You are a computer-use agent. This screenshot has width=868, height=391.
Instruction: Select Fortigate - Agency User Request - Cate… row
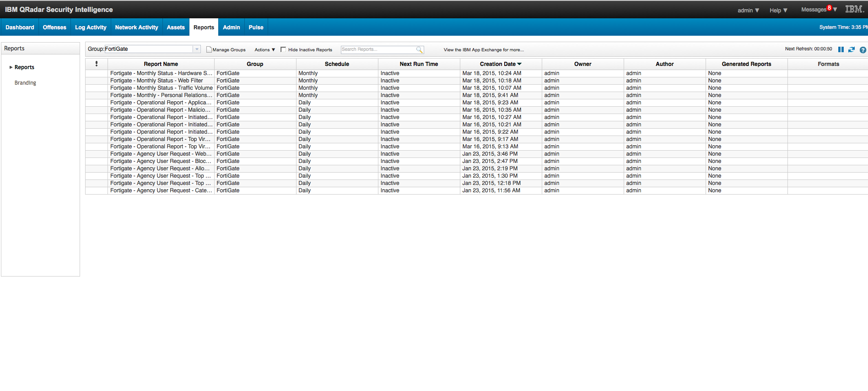coord(476,190)
